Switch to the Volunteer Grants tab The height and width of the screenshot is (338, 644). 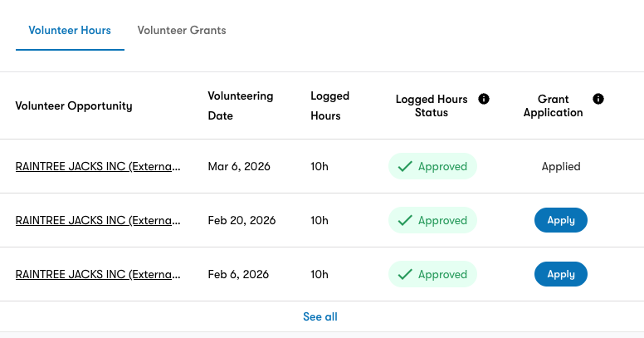[182, 31]
